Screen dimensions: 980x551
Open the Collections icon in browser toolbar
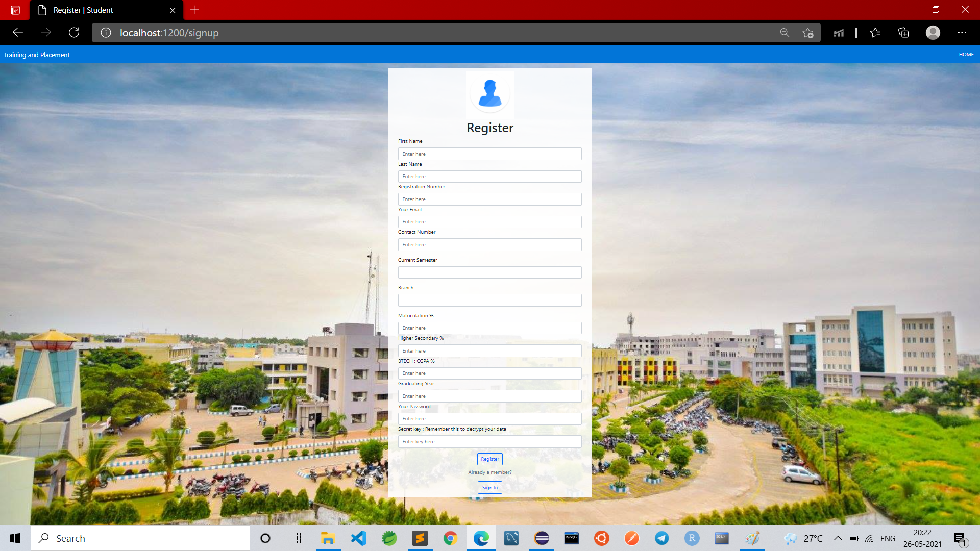903,33
